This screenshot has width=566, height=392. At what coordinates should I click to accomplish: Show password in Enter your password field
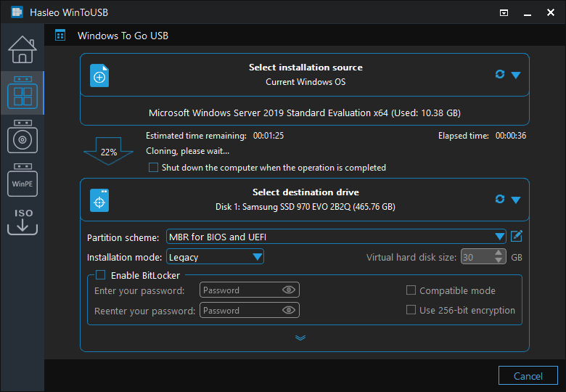(x=289, y=290)
